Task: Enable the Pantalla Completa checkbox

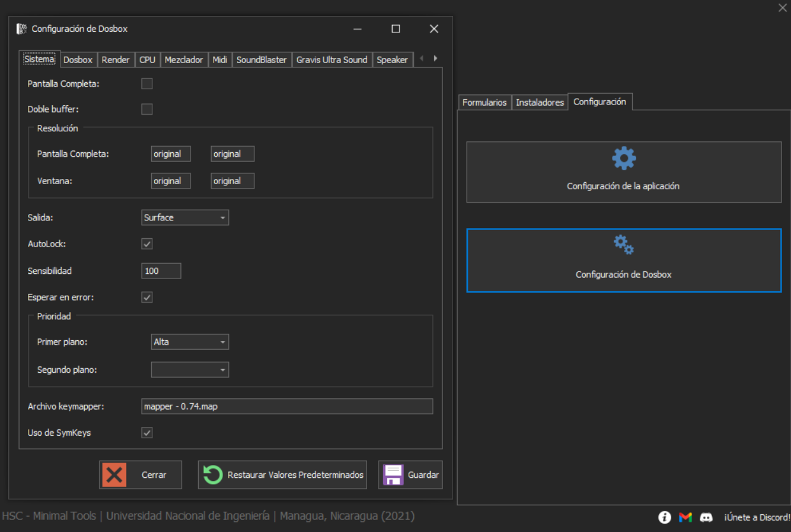Action: coord(147,83)
